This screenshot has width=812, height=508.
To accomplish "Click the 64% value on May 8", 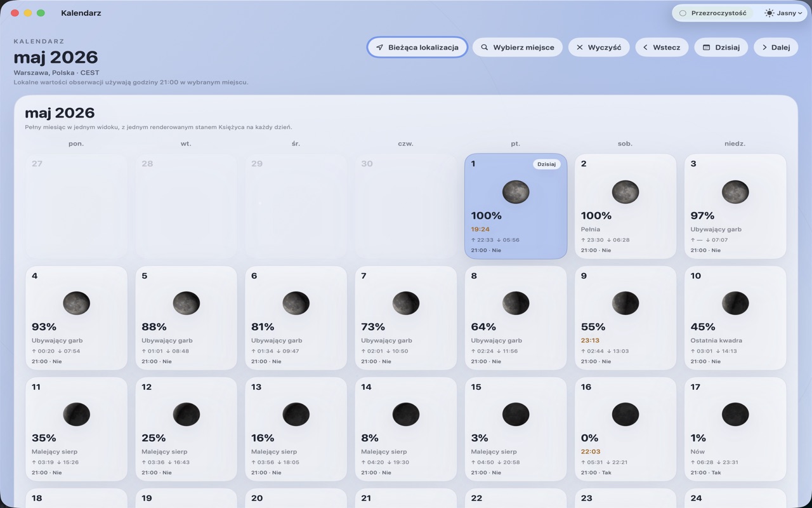I will click(483, 327).
